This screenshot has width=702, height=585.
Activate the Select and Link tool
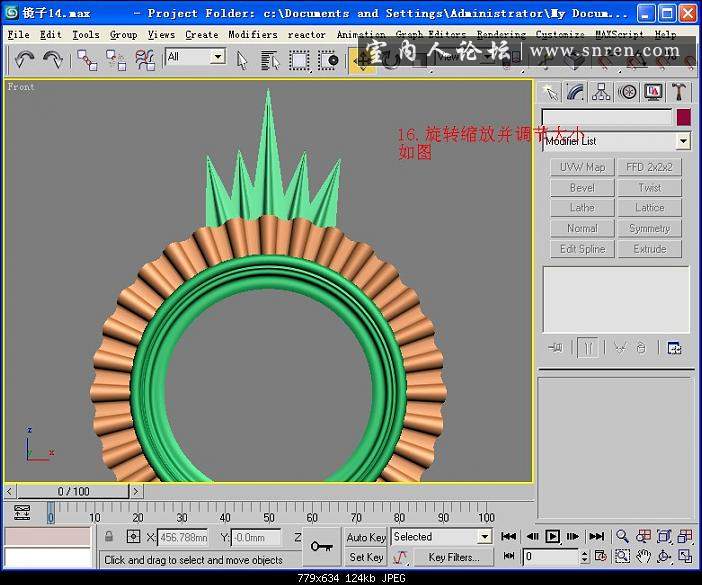(x=87, y=60)
